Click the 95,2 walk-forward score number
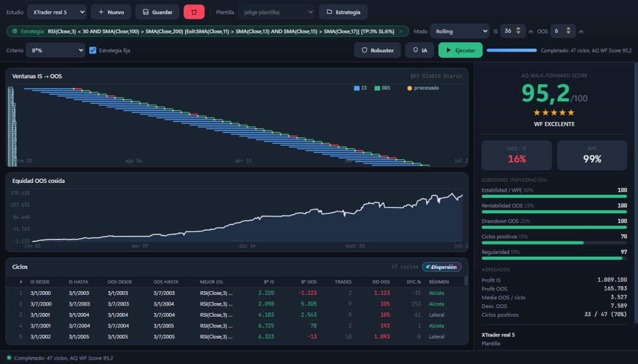Screen dimensions: 638x364 (x=545, y=93)
